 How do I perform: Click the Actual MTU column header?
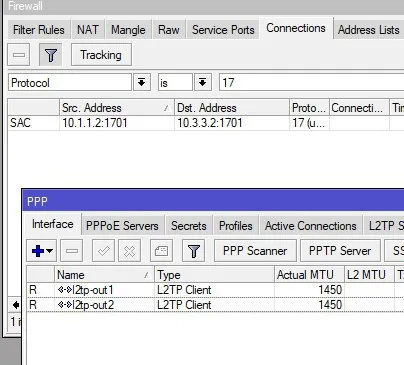pos(309,275)
